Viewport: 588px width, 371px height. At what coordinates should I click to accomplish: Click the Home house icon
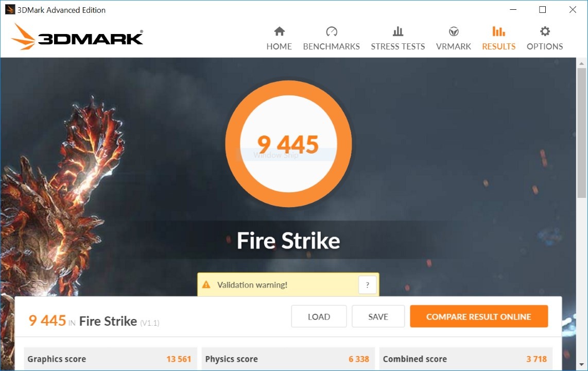280,31
